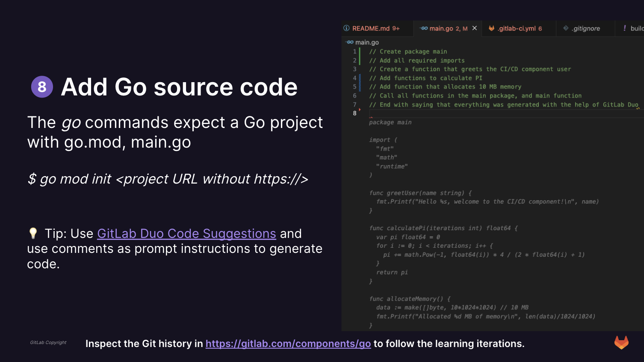Click the '// Create package main' comment
Image resolution: width=644 pixels, height=362 pixels.
coord(408,51)
